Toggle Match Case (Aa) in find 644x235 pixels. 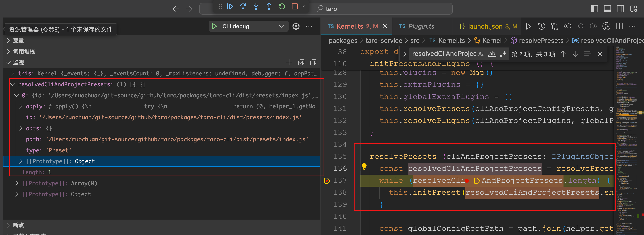click(x=481, y=54)
